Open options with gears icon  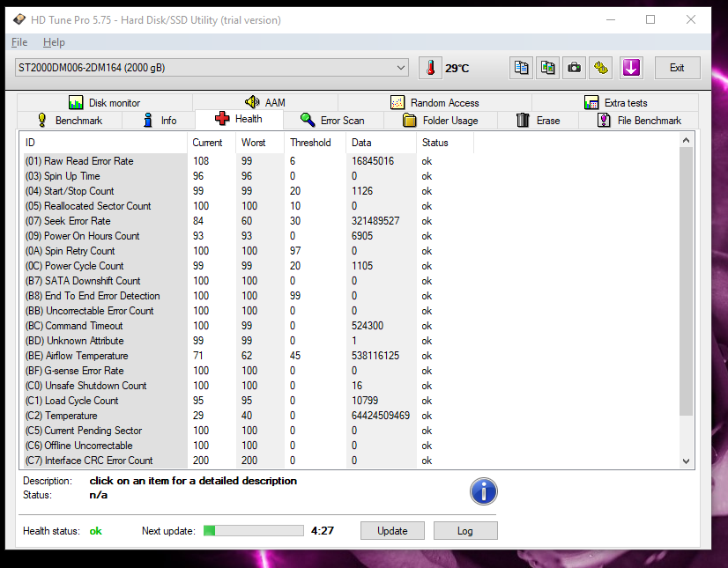point(601,68)
